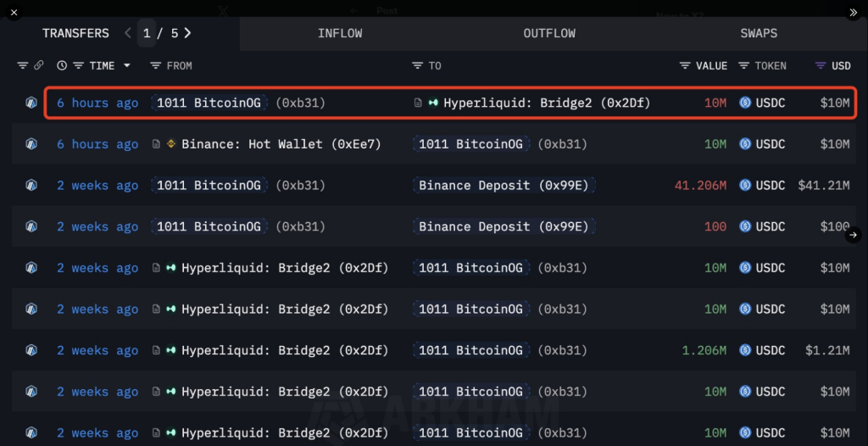Open the TO column filter
This screenshot has width=868, height=446.
(417, 65)
